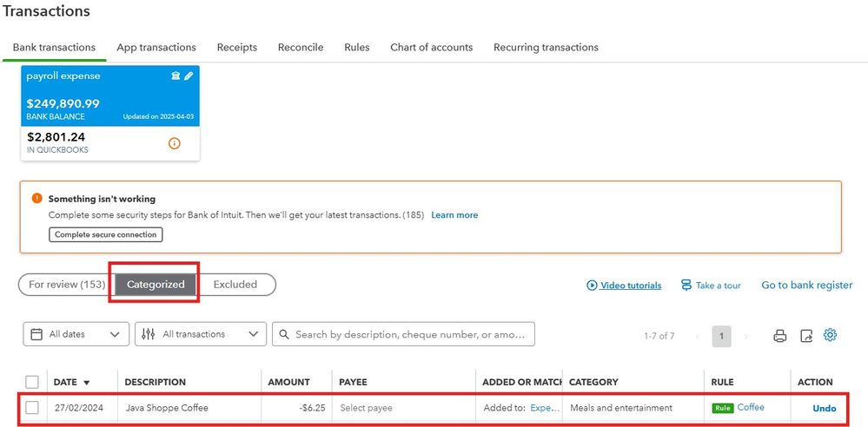Click the orange info icon beside QuickBooks balance
The width and height of the screenshot is (868, 427).
[x=175, y=144]
